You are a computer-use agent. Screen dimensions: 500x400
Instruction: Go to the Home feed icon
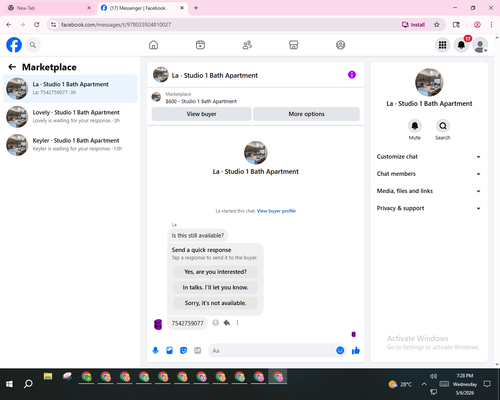153,45
